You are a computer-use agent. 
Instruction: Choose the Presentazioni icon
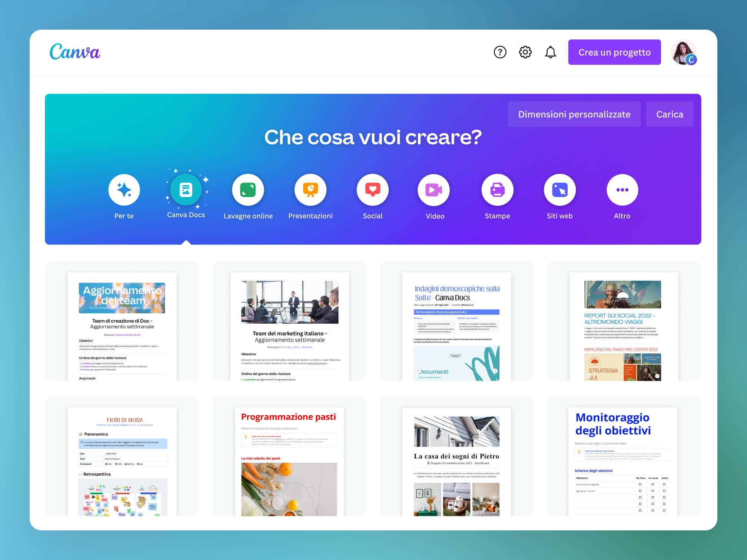point(311,190)
